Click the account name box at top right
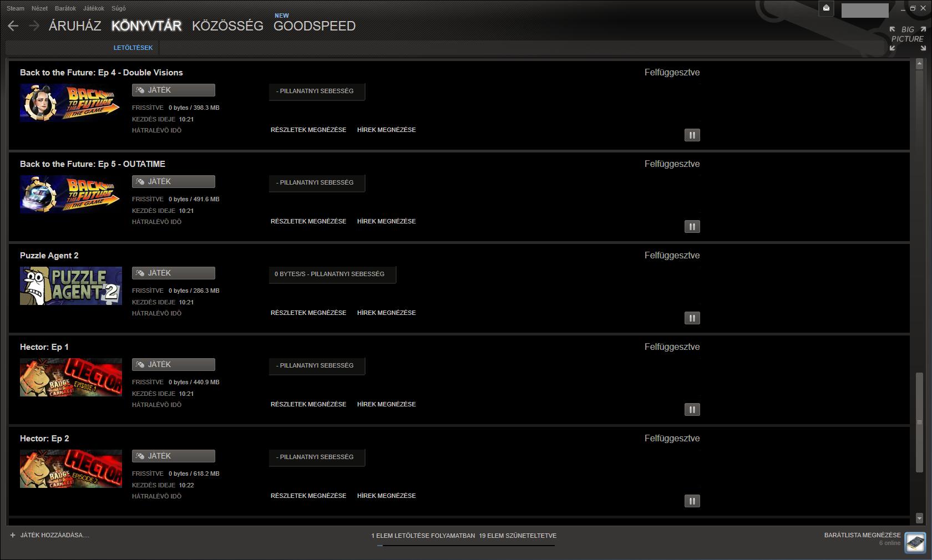This screenshot has height=560, width=932. click(x=865, y=10)
